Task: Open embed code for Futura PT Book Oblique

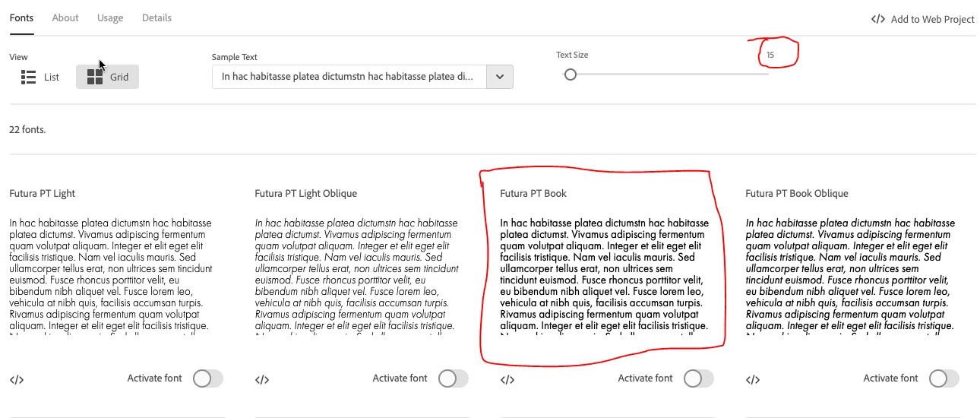Action: (753, 380)
